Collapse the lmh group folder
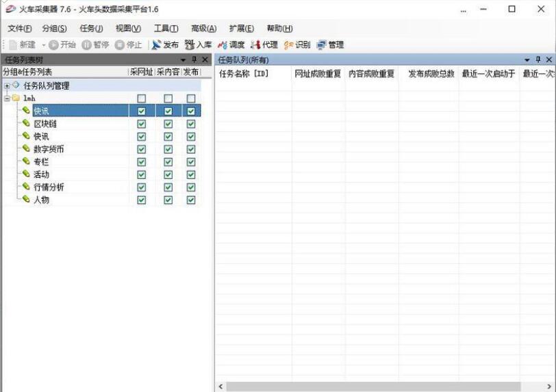This screenshot has height=392, width=556. pos(7,99)
